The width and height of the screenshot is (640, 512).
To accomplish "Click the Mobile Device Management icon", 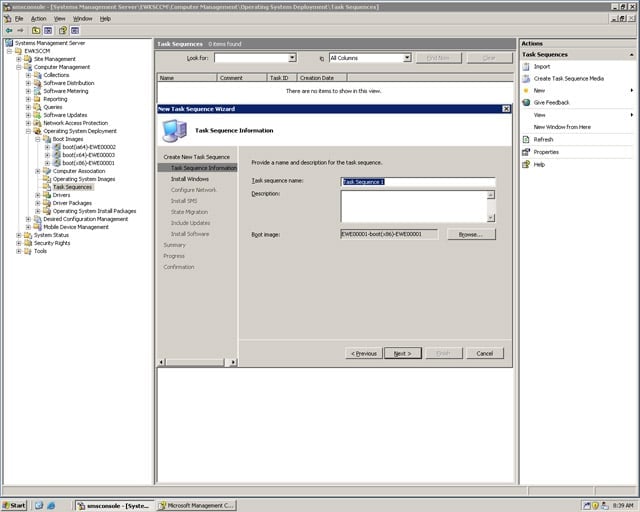I will 38,227.
